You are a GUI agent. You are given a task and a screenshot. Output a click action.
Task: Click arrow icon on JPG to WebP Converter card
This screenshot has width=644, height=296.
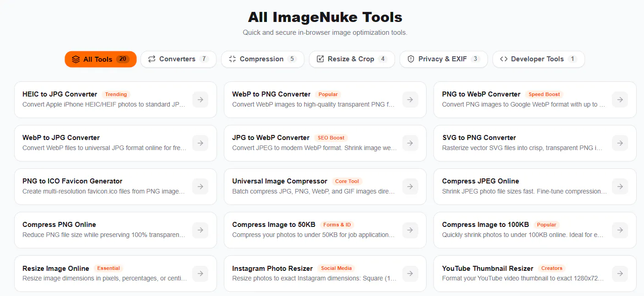click(410, 143)
